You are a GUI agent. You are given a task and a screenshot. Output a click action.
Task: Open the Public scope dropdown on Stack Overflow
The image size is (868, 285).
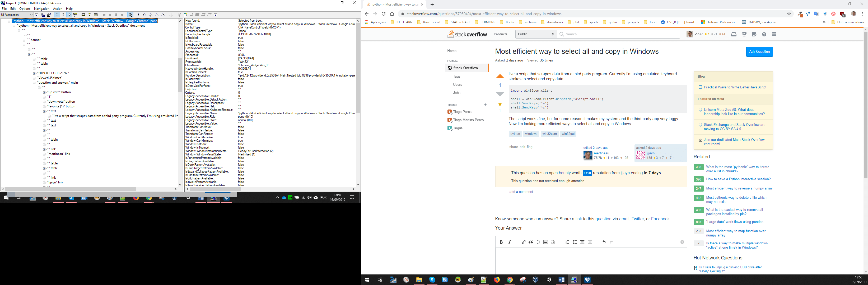pyautogui.click(x=535, y=34)
